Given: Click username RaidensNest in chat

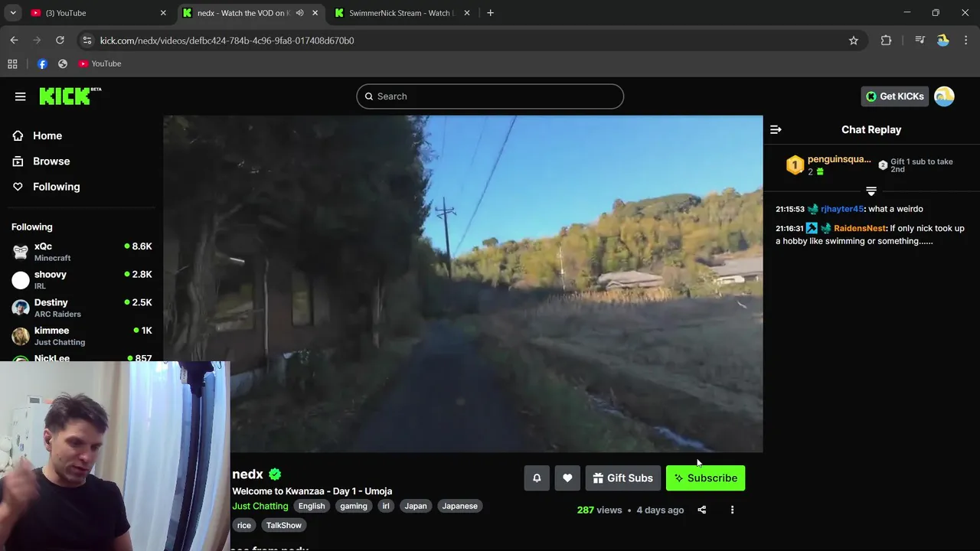Looking at the screenshot, I should pos(860,228).
